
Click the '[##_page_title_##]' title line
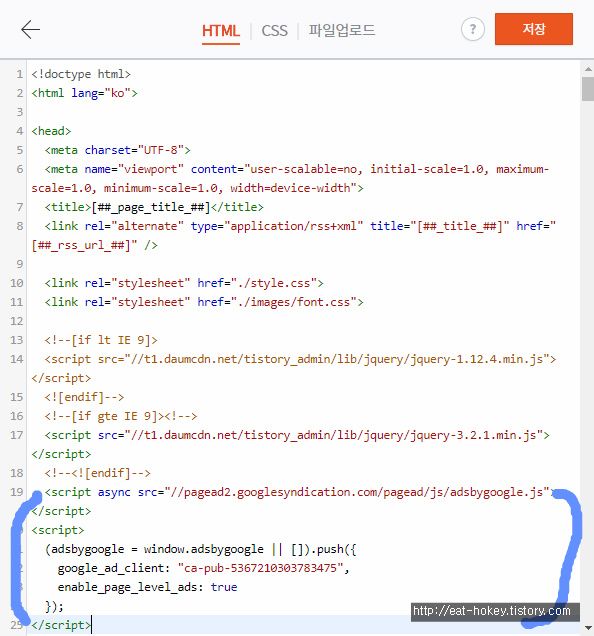point(154,207)
